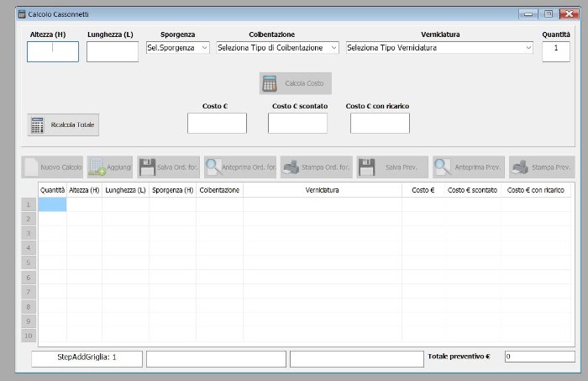Click the blank page icon on Nuovo Calcolo

[x=31, y=167]
